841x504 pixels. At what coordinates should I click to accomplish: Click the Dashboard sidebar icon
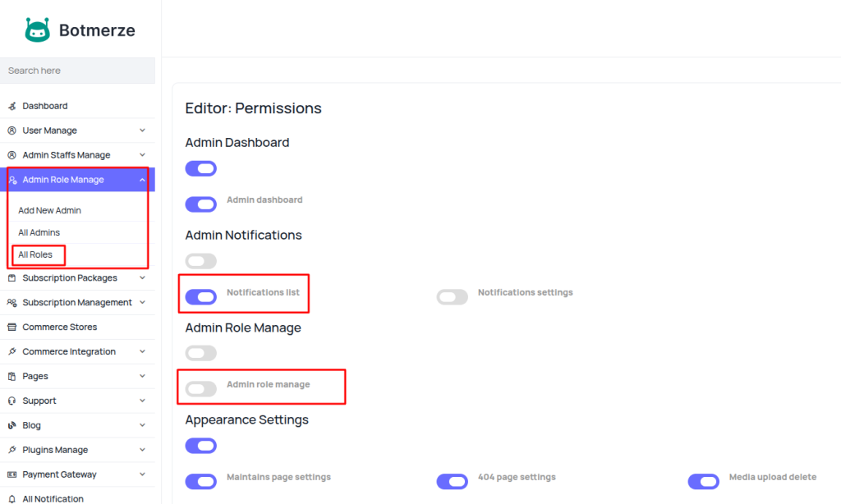click(11, 106)
